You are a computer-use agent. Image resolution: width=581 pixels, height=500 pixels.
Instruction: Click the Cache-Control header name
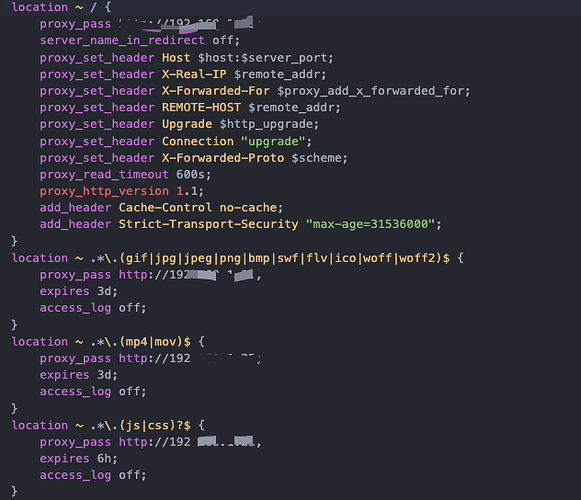(x=165, y=208)
